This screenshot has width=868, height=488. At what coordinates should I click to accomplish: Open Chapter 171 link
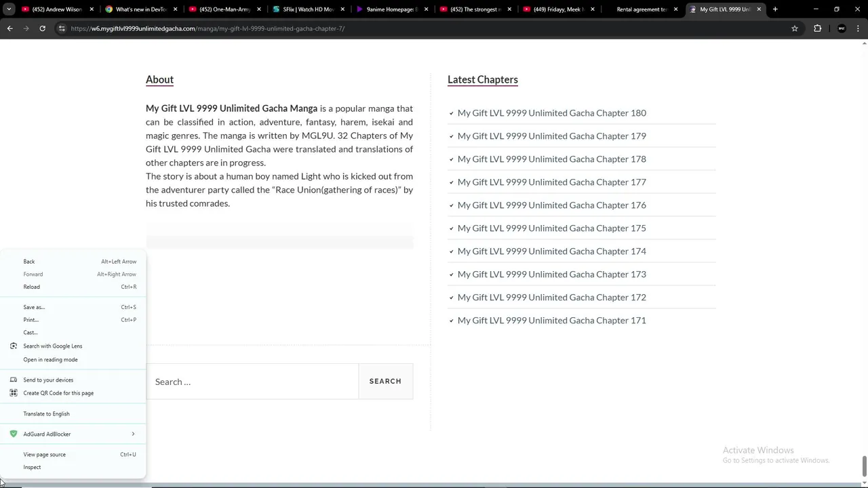pos(551,321)
